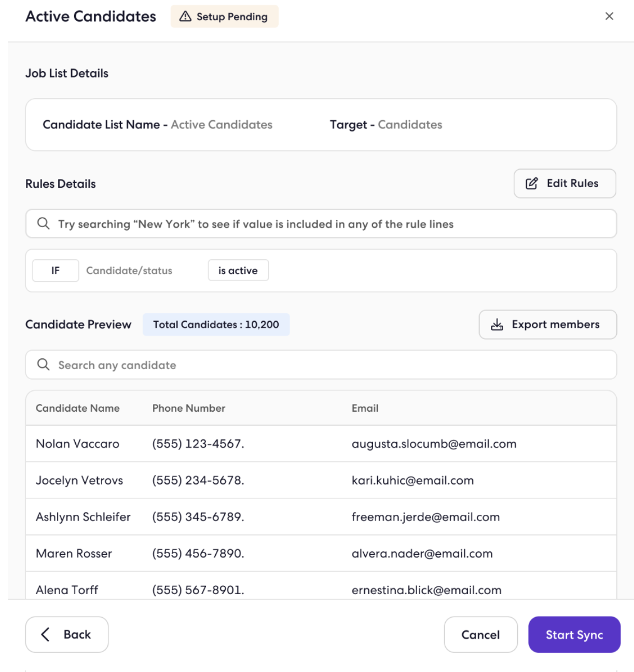The height and width of the screenshot is (672, 634).
Task: Select candidate Maren Rosser
Action: coord(74,553)
